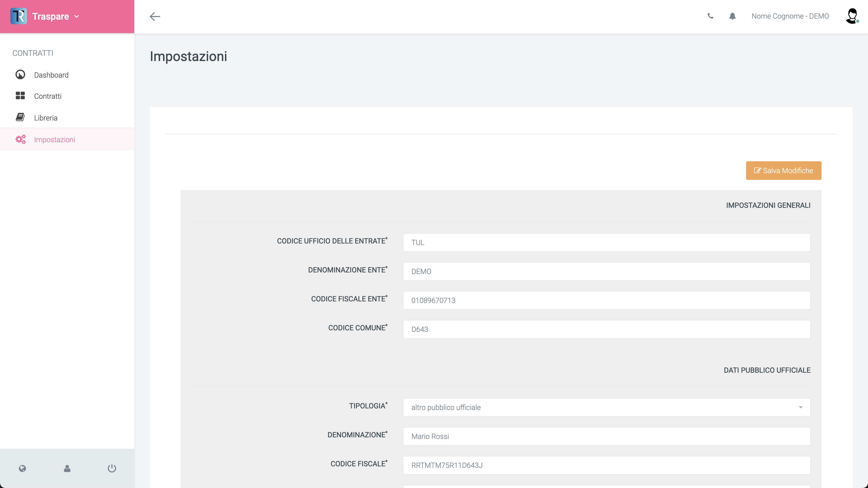Go back using the left arrow

tap(155, 16)
